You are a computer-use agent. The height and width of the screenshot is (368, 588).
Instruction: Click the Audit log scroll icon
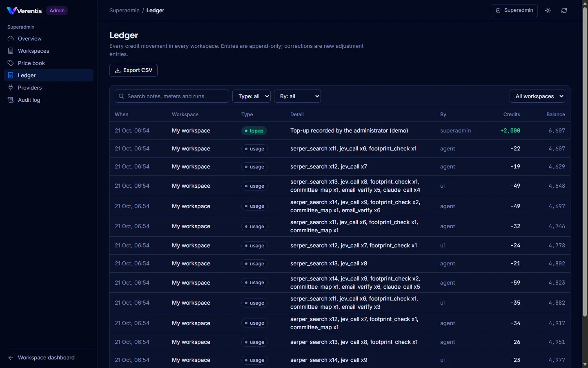[11, 100]
